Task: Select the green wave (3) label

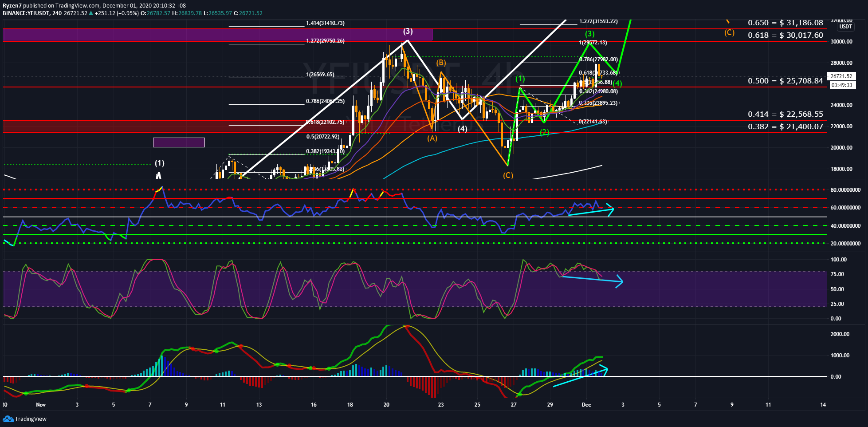Action: click(589, 34)
